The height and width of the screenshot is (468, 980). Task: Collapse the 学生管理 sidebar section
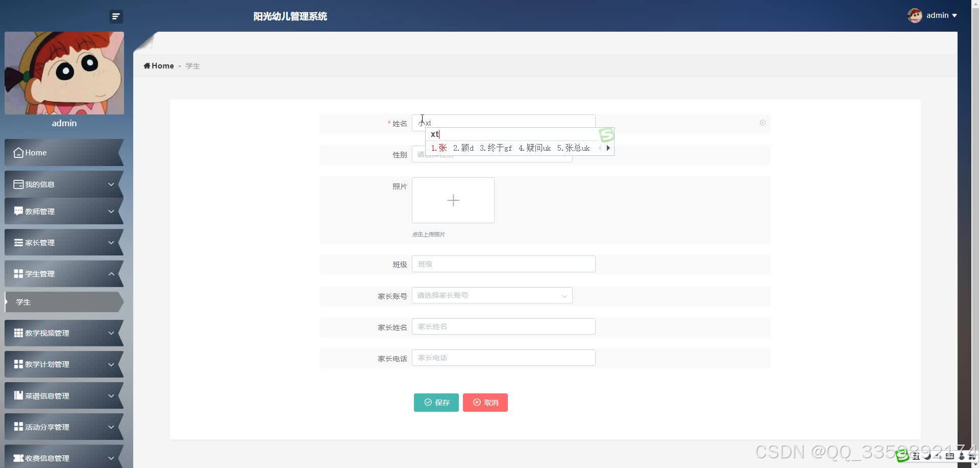[x=111, y=273]
